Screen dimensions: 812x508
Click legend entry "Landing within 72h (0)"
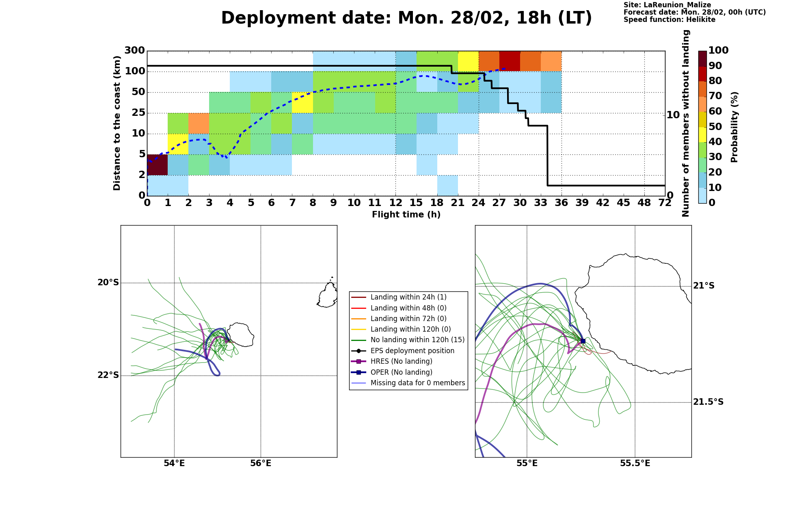tap(408, 319)
